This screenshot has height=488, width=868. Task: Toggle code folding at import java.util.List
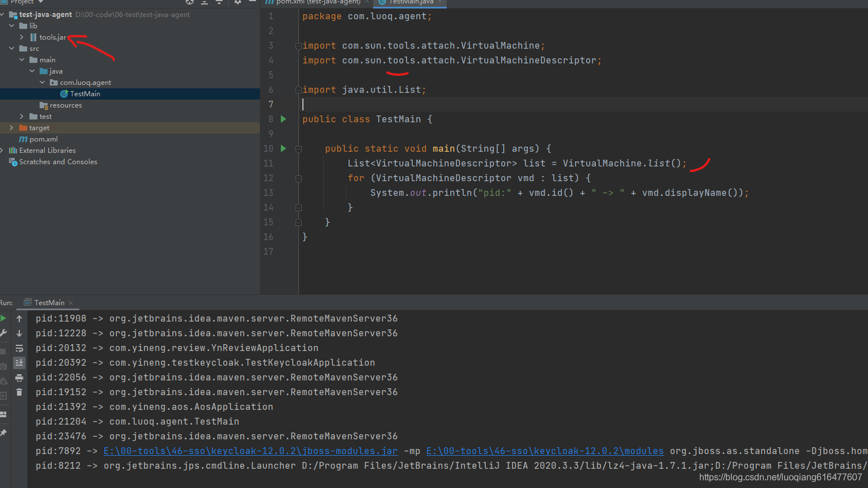(298, 89)
